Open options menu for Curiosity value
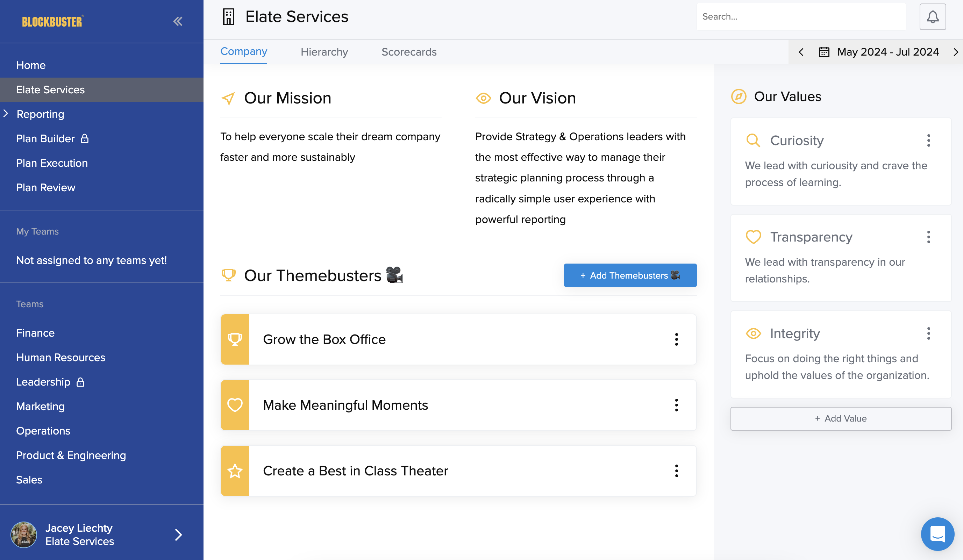This screenshot has height=560, width=963. pos(928,141)
